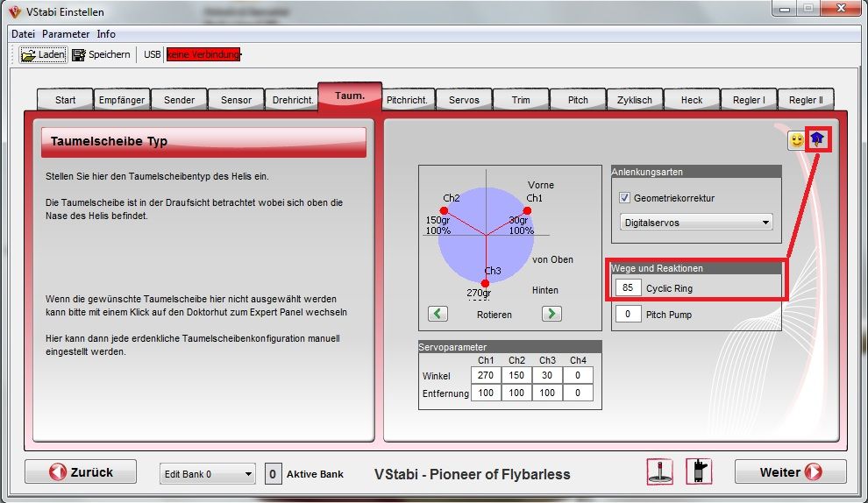Open the Parameter menu
Viewport: 868px width, 503px height.
[66, 34]
